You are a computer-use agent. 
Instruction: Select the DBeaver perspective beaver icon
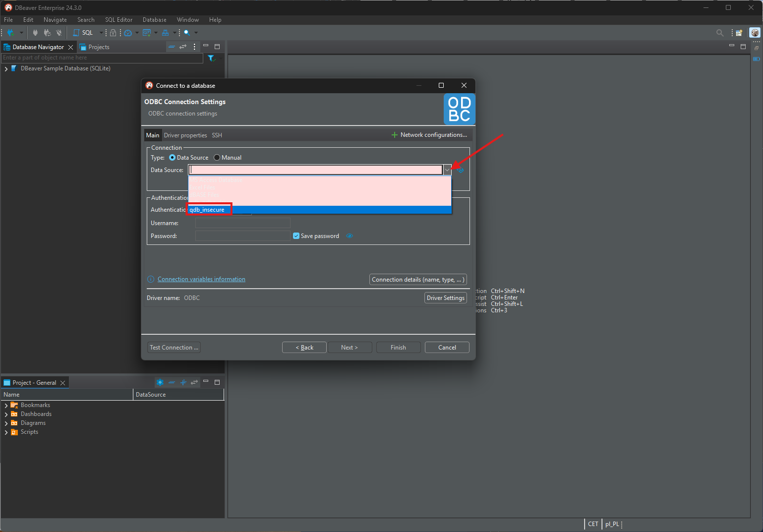[x=755, y=33]
